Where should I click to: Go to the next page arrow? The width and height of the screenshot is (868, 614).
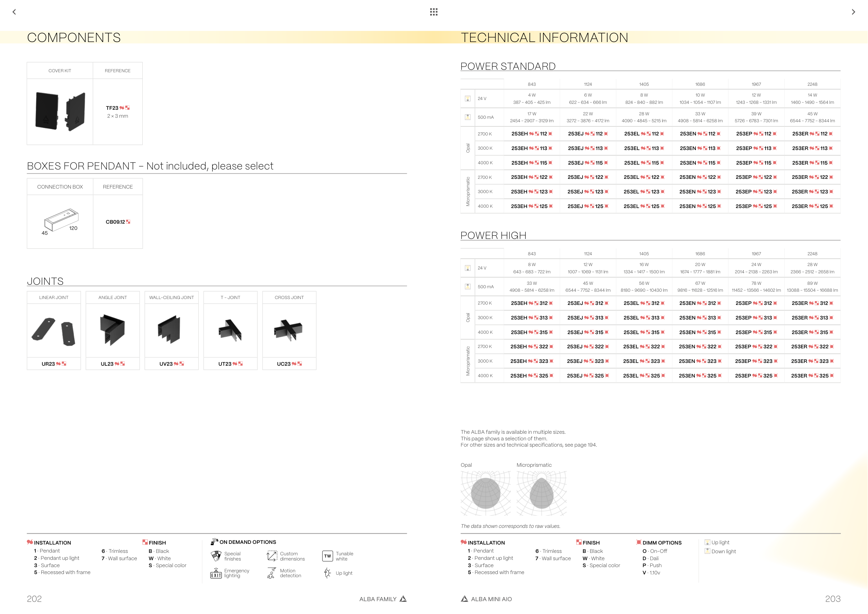tap(853, 12)
